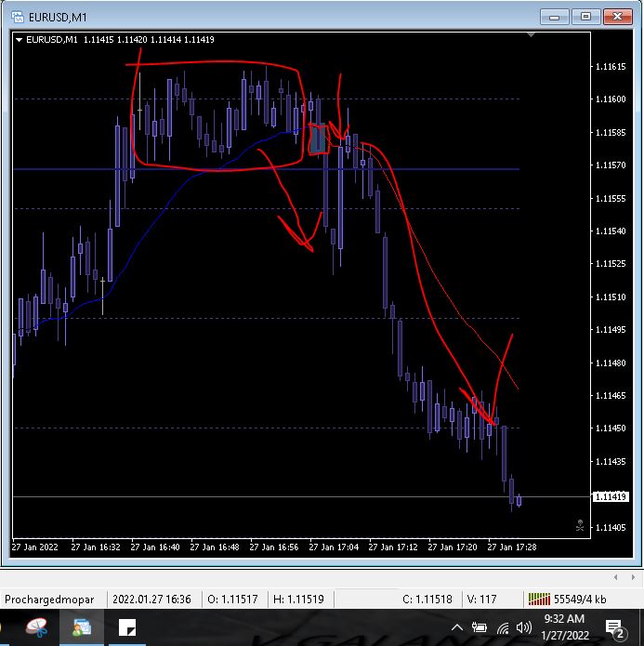Minimize the EURUSD,M1 chart window
Screen dimensions: 644x646
pyautogui.click(x=555, y=17)
